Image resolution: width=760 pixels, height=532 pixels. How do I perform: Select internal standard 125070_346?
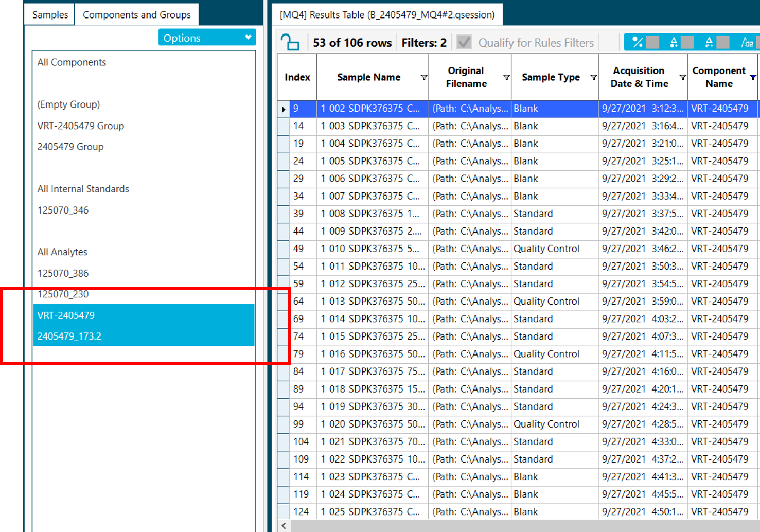63,210
